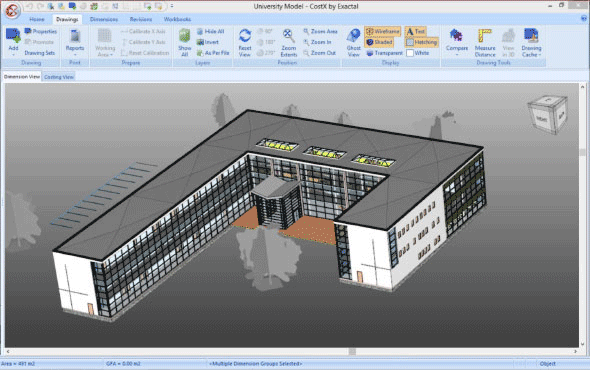Click the horizontal scrollbar left arrow
590x370 pixels.
tap(8, 351)
